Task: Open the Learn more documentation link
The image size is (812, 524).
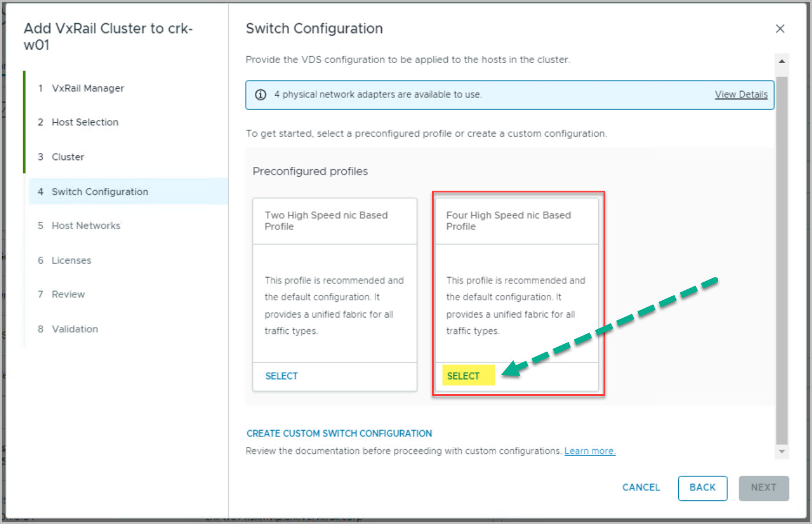Action: click(590, 451)
